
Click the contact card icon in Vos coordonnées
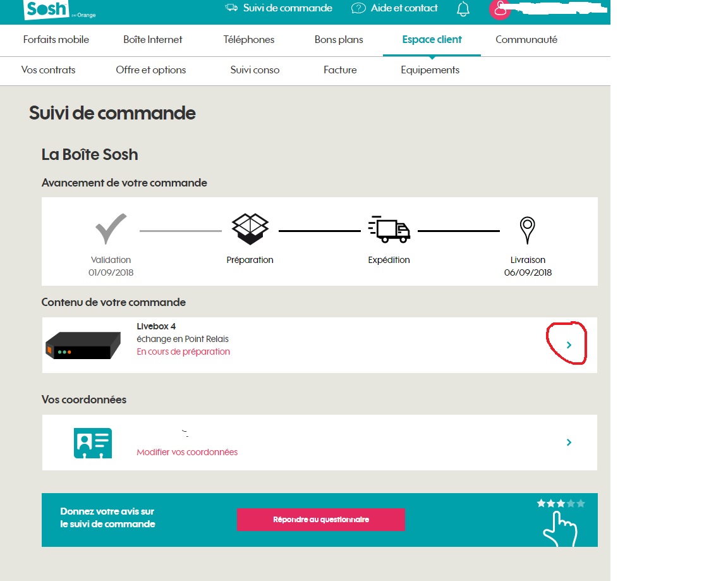point(92,443)
